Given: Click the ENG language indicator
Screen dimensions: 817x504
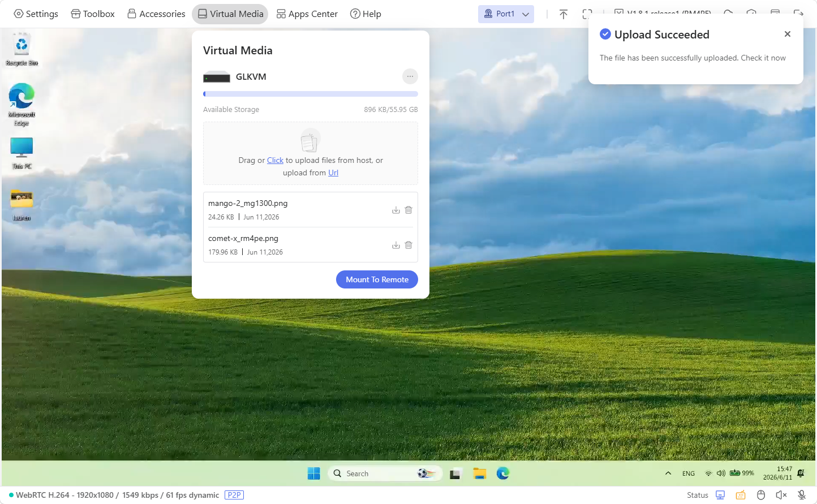Looking at the screenshot, I should click(689, 473).
